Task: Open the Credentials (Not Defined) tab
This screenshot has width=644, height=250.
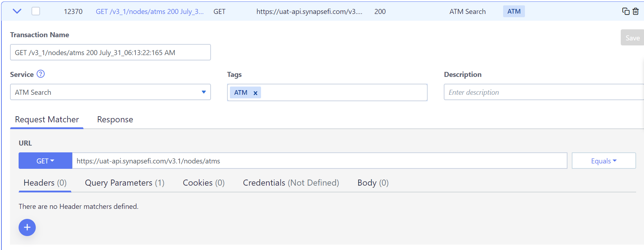Action: (291, 183)
